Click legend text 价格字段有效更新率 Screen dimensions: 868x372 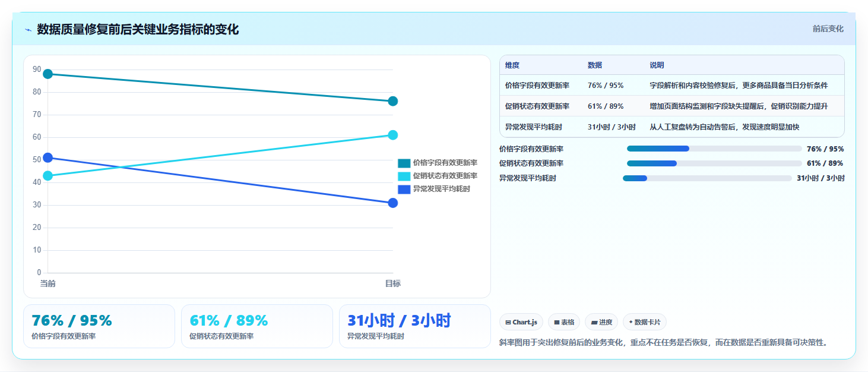point(445,163)
